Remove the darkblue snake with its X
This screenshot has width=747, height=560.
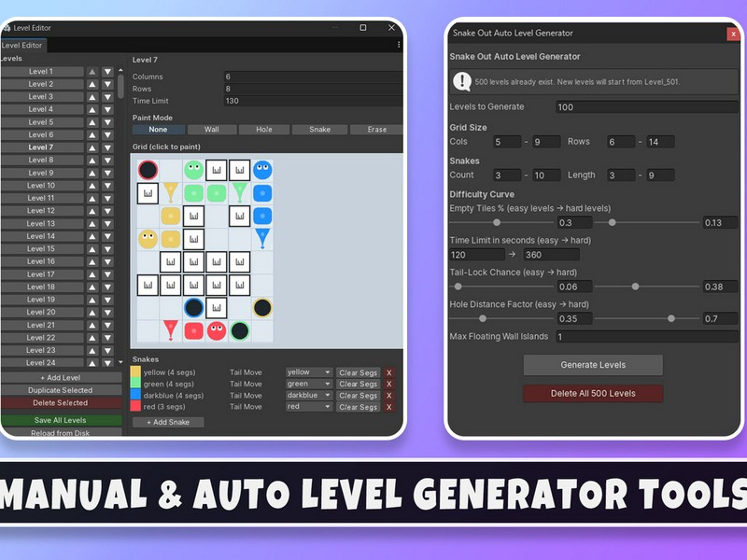click(x=389, y=395)
